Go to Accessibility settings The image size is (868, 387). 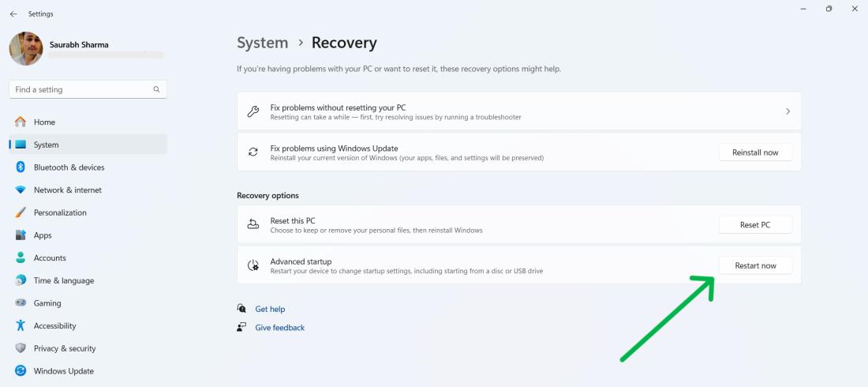(x=54, y=326)
